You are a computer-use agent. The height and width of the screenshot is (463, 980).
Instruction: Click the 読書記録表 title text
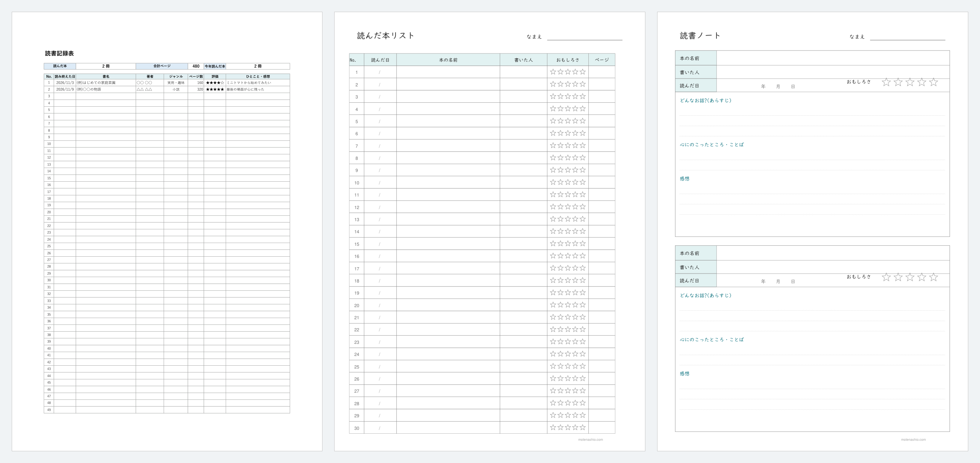[x=59, y=54]
